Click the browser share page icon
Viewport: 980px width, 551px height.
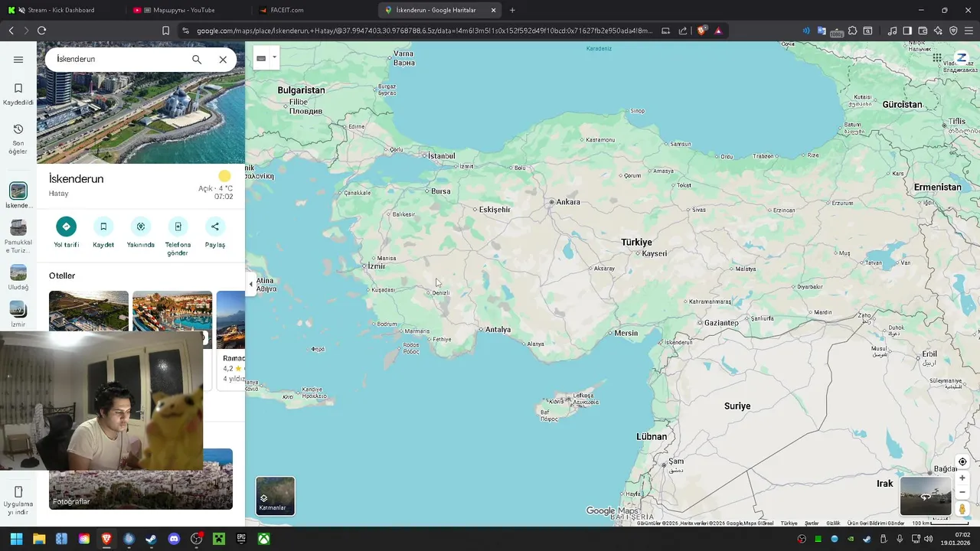coord(683,31)
